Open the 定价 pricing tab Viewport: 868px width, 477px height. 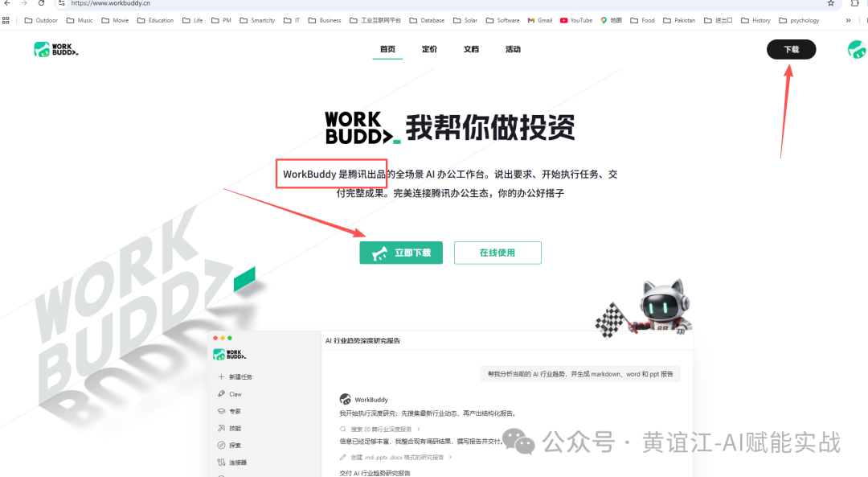429,49
